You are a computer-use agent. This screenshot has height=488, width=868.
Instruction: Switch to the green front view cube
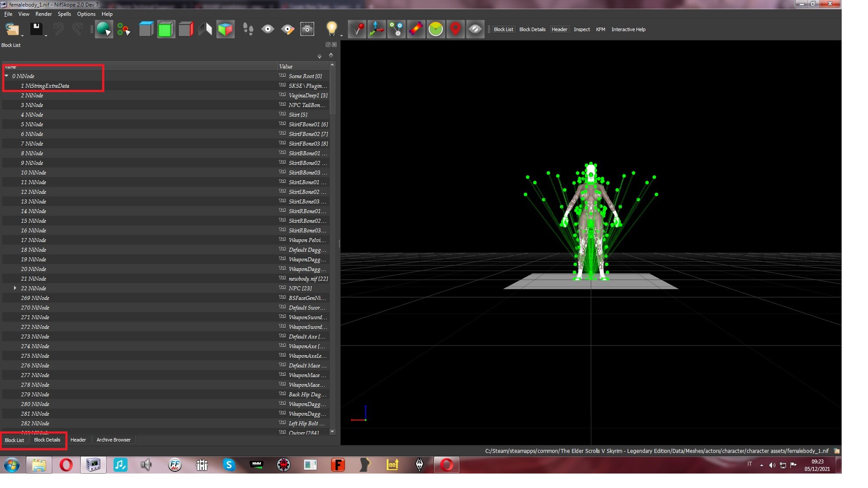[166, 29]
